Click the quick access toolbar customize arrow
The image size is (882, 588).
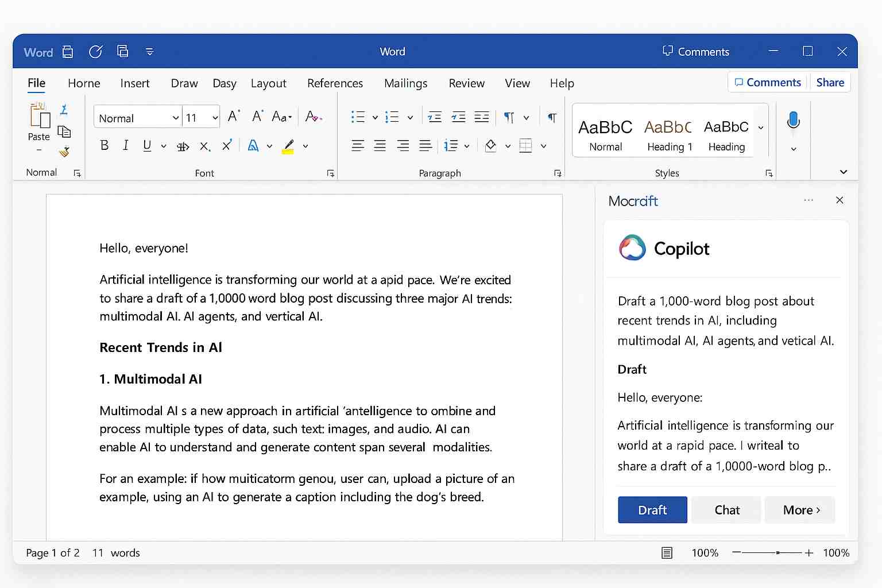coord(150,52)
